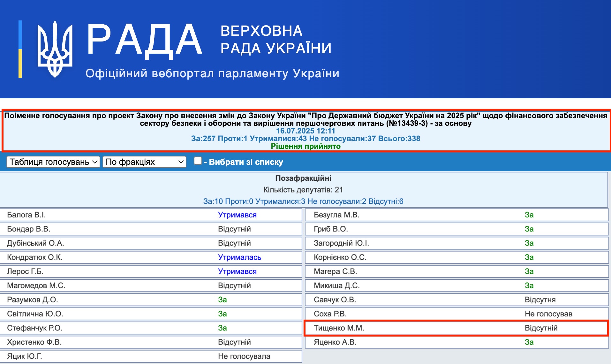Click 'Кількість депутатів: 21' text

click(x=303, y=190)
